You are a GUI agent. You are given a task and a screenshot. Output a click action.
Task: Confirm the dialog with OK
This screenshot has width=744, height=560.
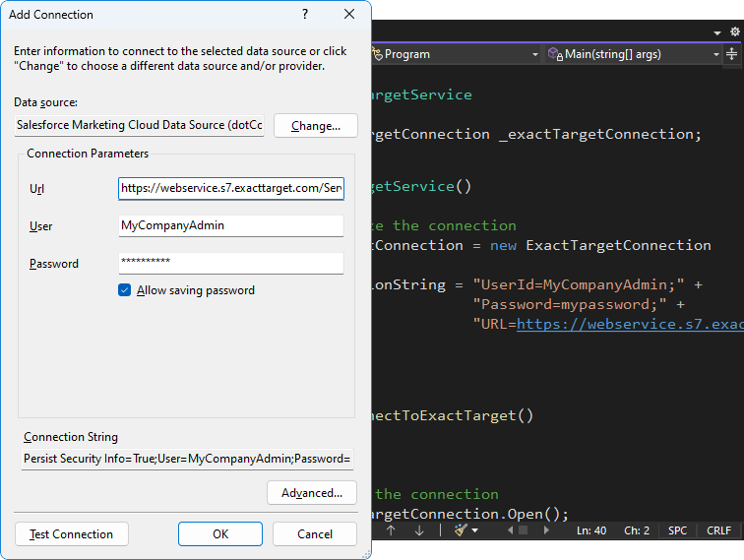(220, 533)
